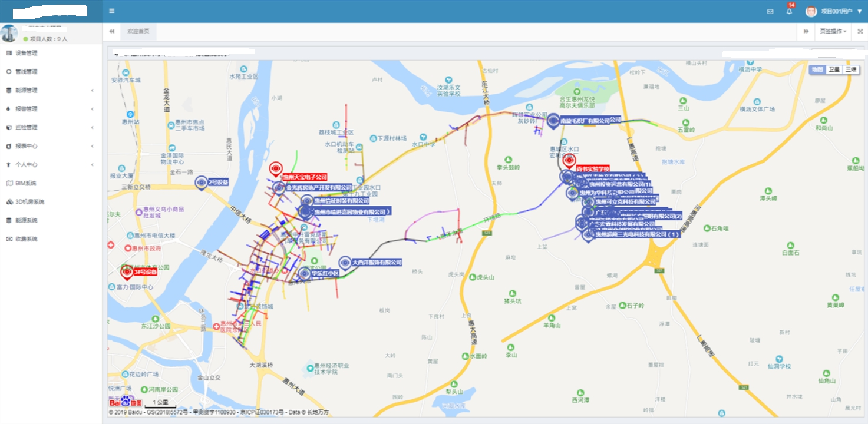
Task: Click the red 尚书实验学校 marker
Action: tap(569, 160)
